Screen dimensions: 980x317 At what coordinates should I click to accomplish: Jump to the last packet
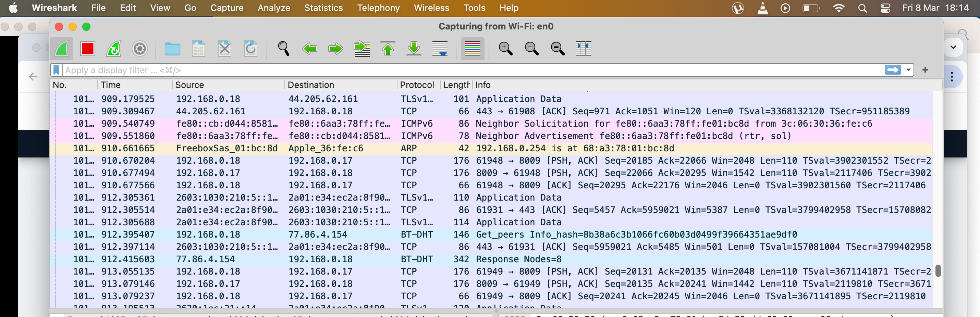pyautogui.click(x=414, y=49)
